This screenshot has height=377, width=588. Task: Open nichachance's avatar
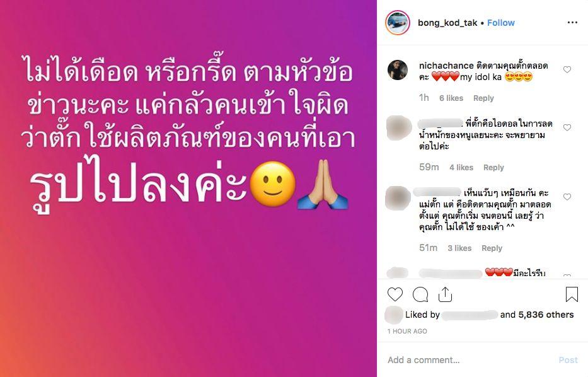click(398, 70)
